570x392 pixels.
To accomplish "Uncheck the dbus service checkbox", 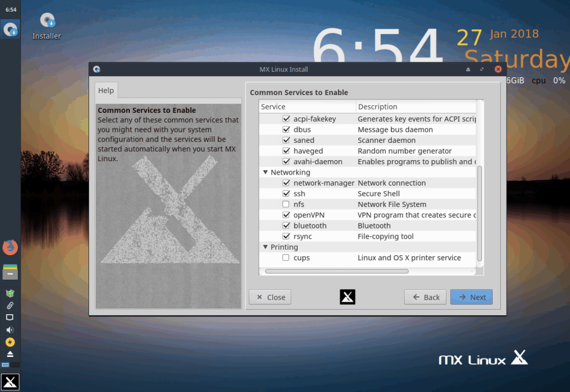I will tap(286, 129).
